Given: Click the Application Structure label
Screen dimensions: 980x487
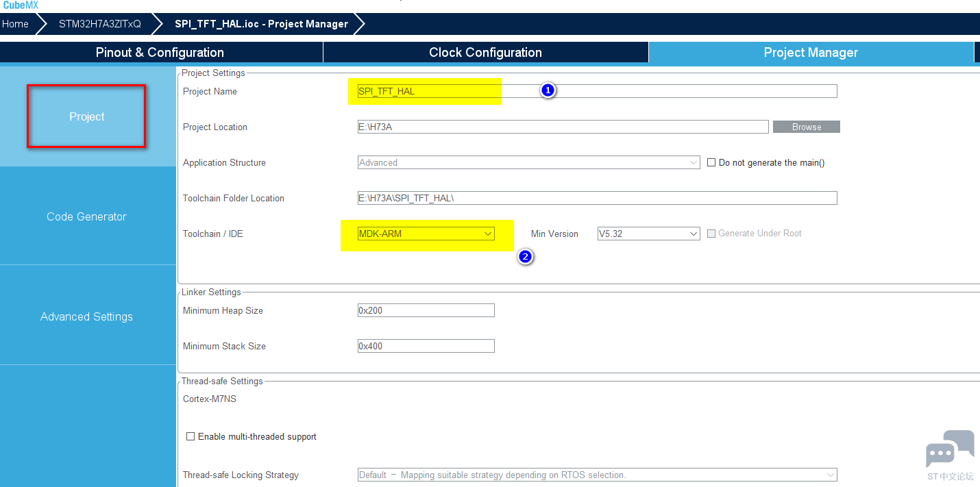Looking at the screenshot, I should click(224, 162).
